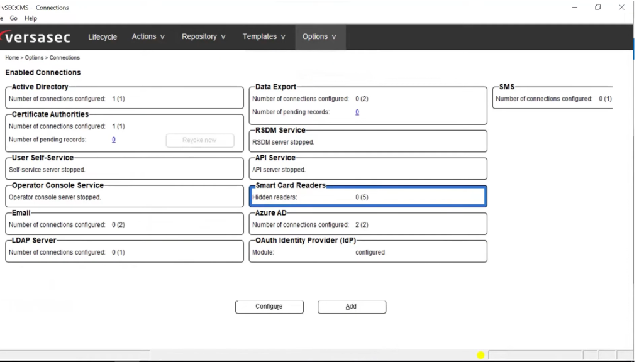Select the Azure AD connection panel
Screen dimensions: 644x362
point(368,224)
